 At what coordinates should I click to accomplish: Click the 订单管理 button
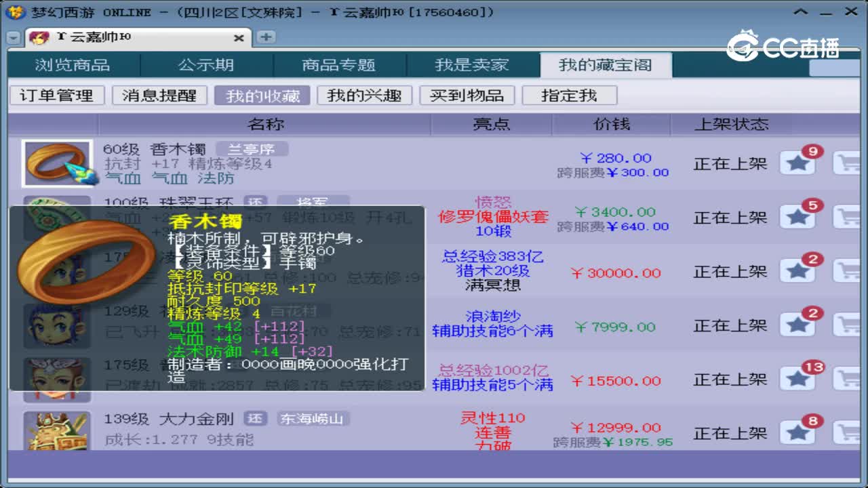(x=57, y=96)
